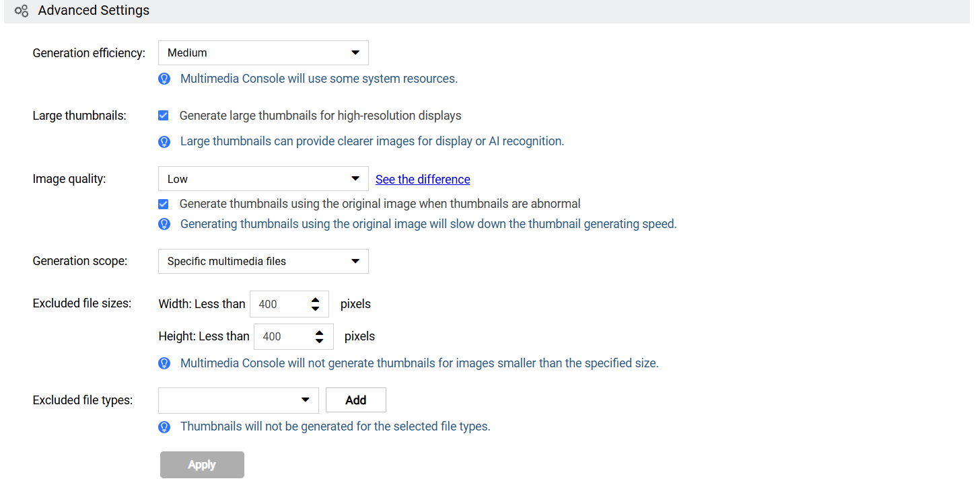Increase the Width pixel value using up arrow
This screenshot has width=980, height=487.
click(x=315, y=300)
